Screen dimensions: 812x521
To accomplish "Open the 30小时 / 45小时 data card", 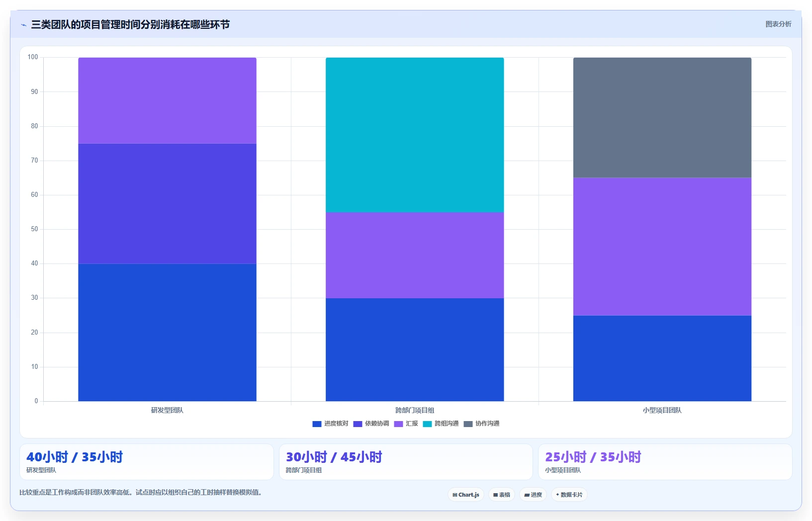I will tap(406, 462).
